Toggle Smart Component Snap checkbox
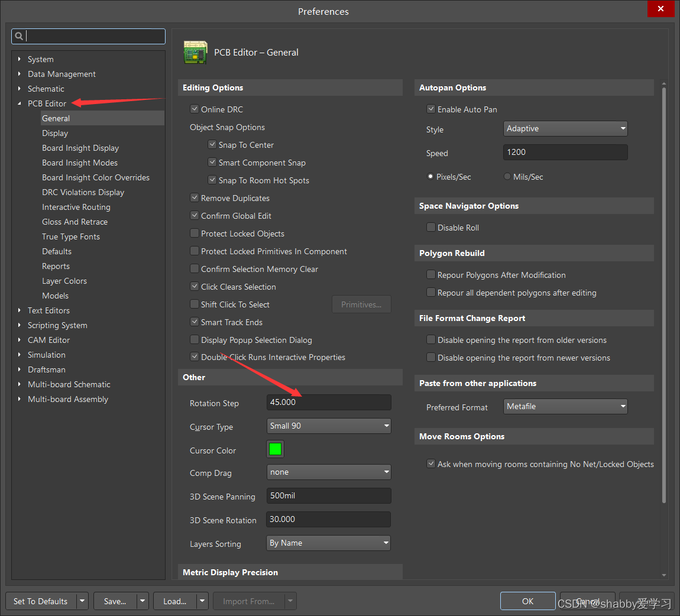 pyautogui.click(x=212, y=162)
